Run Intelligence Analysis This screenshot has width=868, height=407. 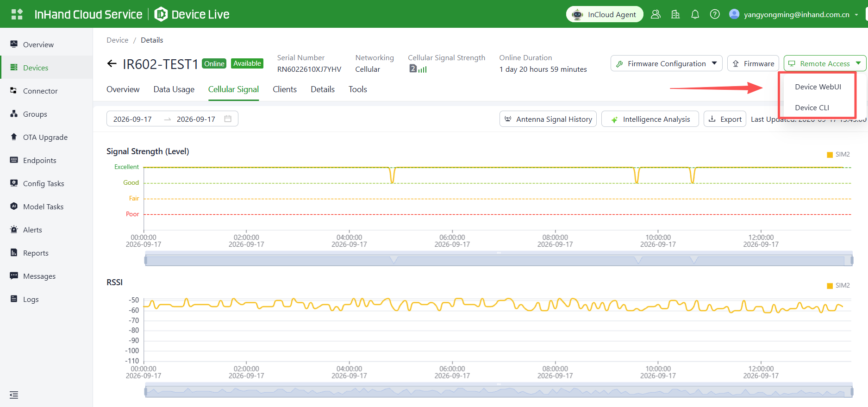650,119
